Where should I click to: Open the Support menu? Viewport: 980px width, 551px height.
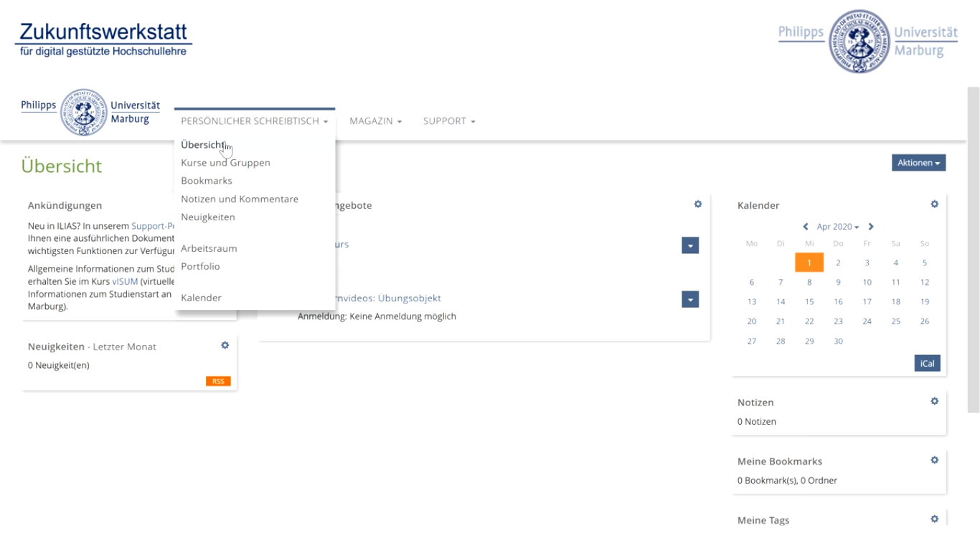coord(448,121)
